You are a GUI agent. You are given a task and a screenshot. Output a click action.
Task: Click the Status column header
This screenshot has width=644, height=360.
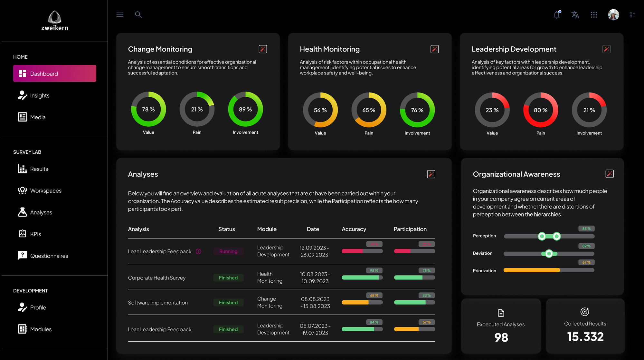coord(227,229)
